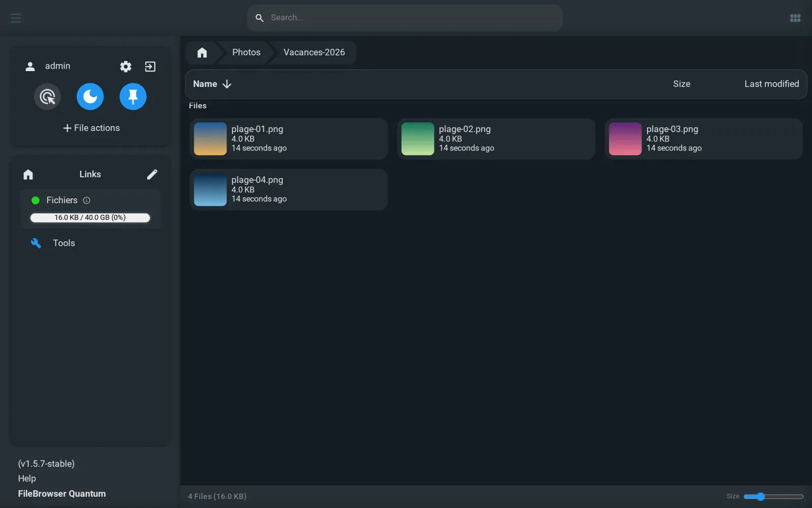Click the plage-03.png file name
812x508 pixels.
[672, 129]
